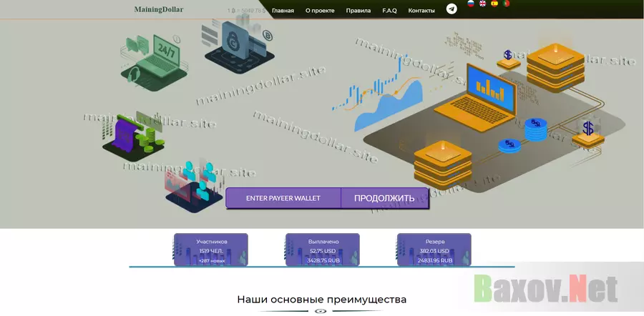Click the 1519 ЧЕЛ. participants value
Screen dimensions: 644x316
coord(211,251)
